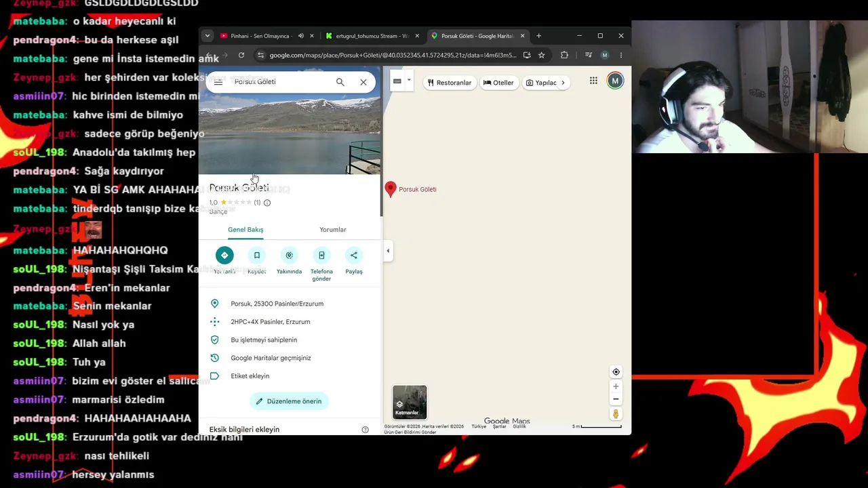This screenshot has height=488, width=868.
Task: Open Google account avatar in Maps
Action: pos(615,81)
